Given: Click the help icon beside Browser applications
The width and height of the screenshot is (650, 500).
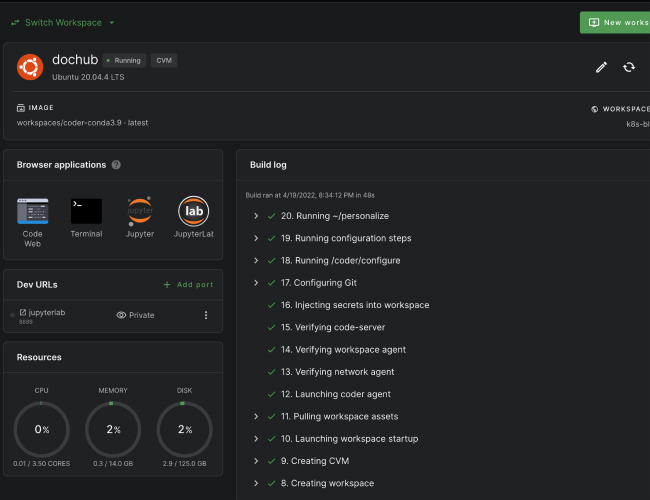Looking at the screenshot, I should (x=116, y=165).
